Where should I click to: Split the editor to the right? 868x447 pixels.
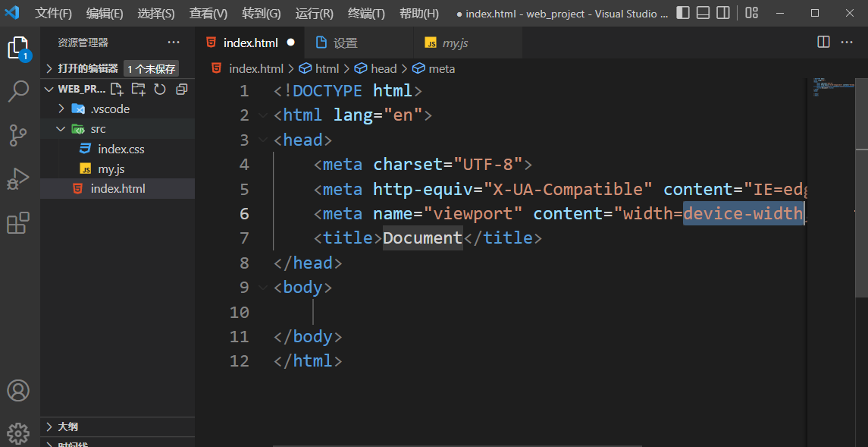coord(824,42)
